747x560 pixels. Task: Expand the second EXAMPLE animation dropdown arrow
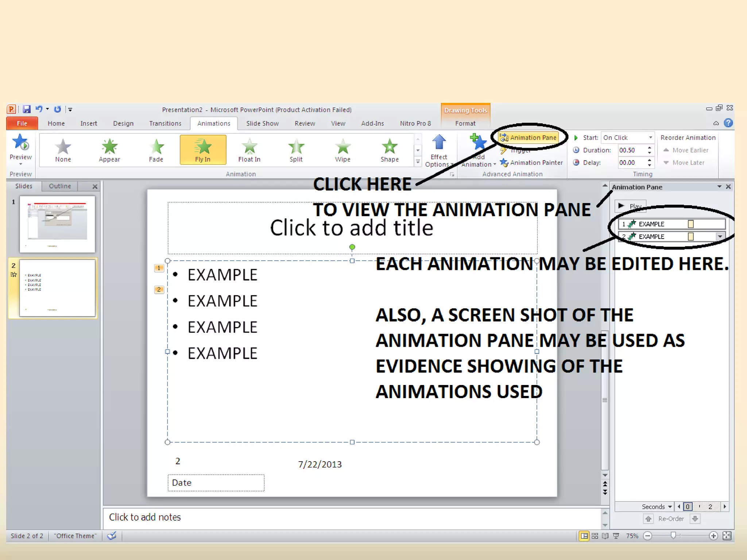pos(720,237)
